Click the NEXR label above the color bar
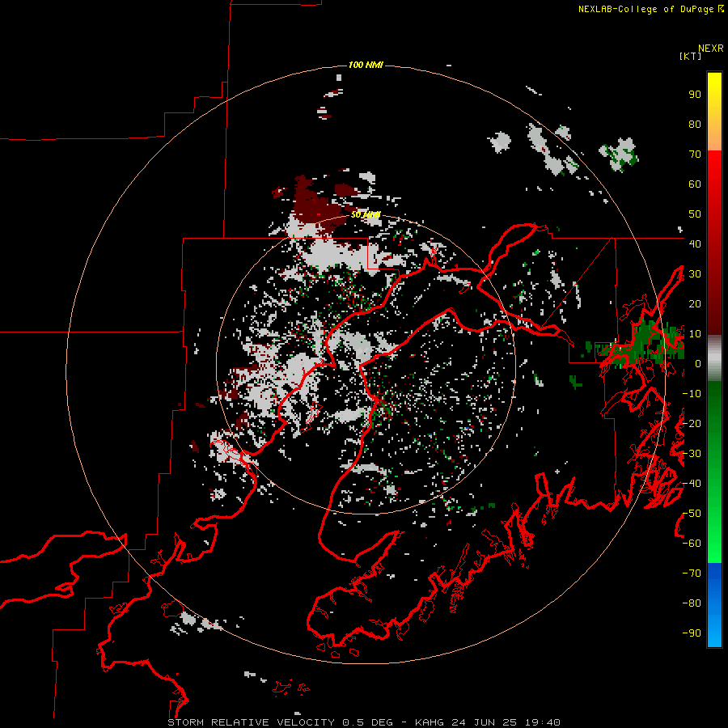Image resolution: width=728 pixels, height=728 pixels. click(x=710, y=49)
